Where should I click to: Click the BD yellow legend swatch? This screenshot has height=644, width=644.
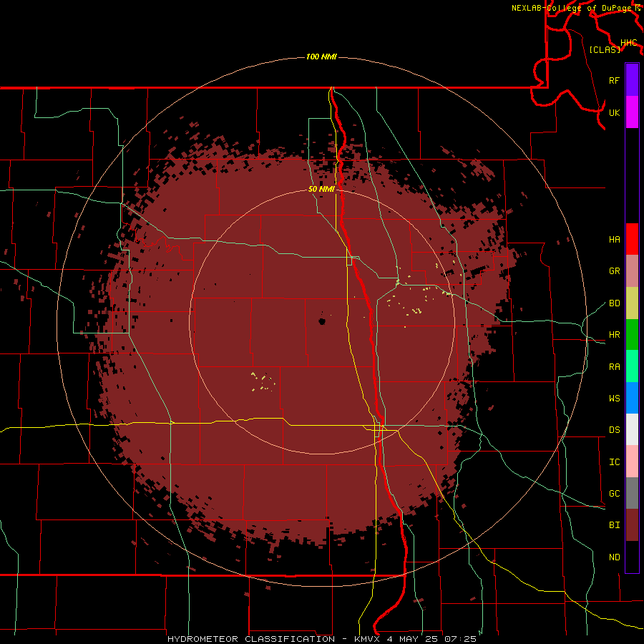coord(632,303)
